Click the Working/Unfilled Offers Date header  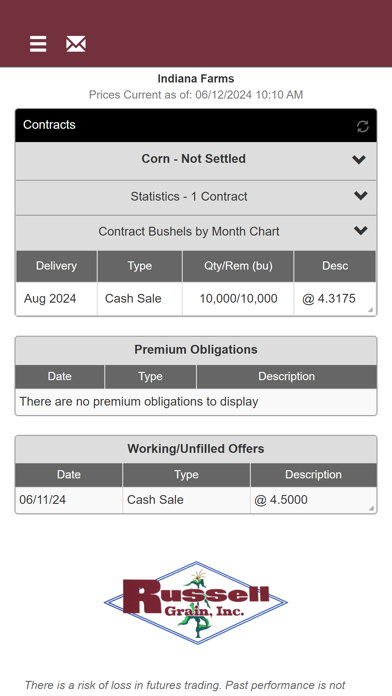pos(69,475)
